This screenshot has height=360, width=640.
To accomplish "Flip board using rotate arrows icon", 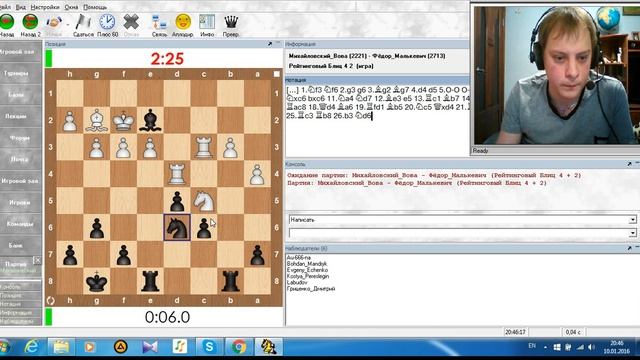I will click(51, 301).
